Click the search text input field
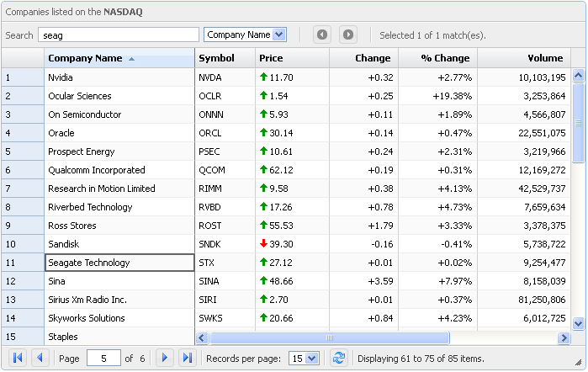Image resolution: width=588 pixels, height=372 pixels. tap(119, 35)
